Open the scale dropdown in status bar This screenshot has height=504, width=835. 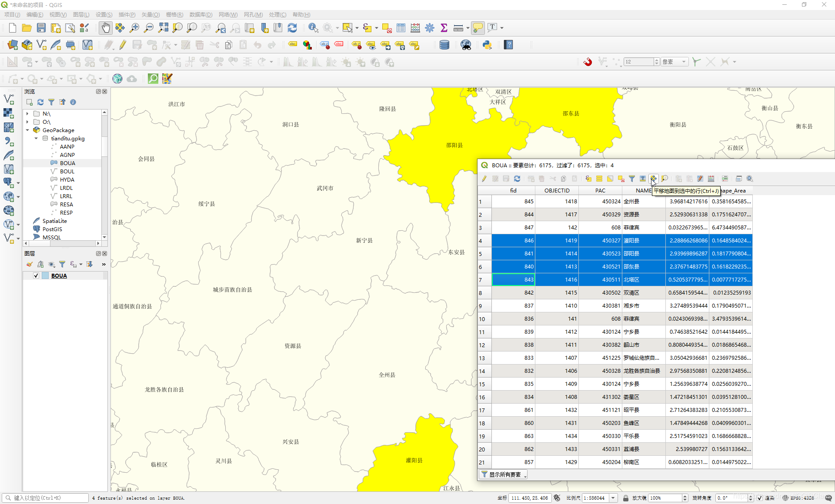tap(613, 498)
